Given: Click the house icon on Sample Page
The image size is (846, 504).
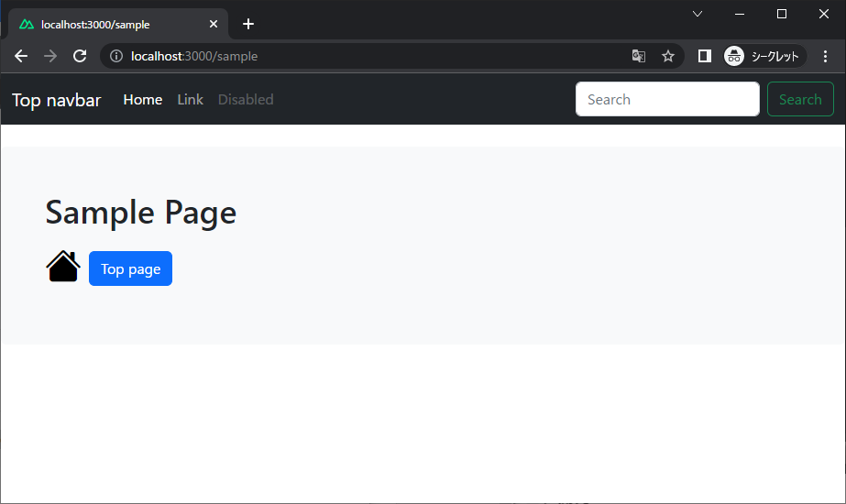Looking at the screenshot, I should click(x=63, y=267).
